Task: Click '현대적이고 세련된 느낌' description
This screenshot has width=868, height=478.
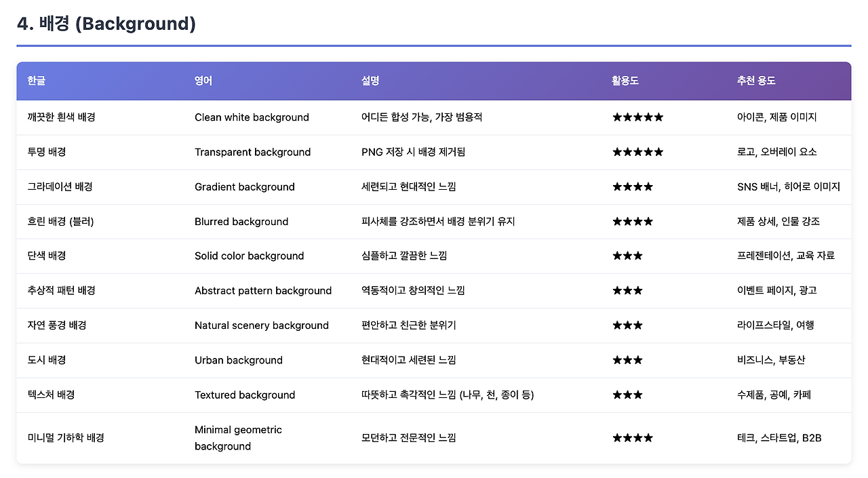Action: coord(409,360)
